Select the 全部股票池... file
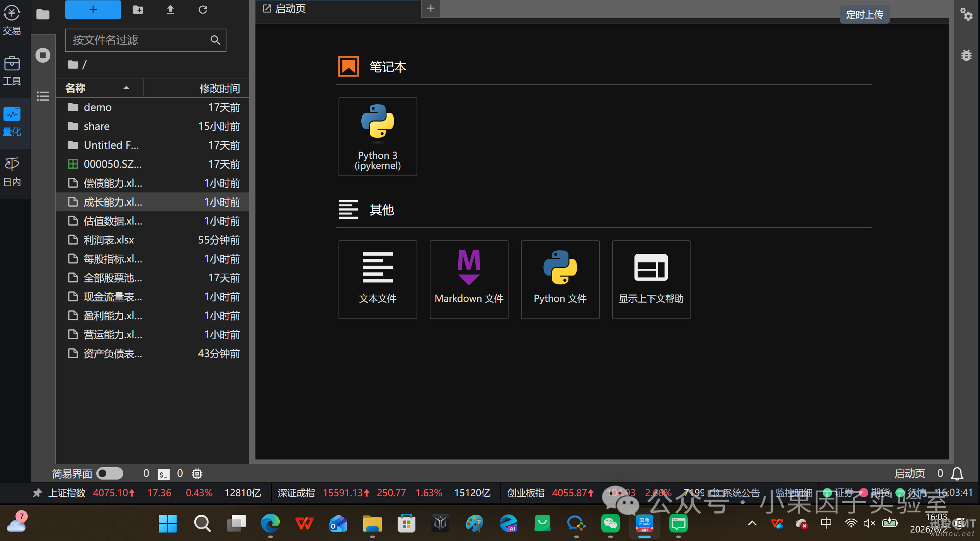The width and height of the screenshot is (980, 541). tap(153, 277)
